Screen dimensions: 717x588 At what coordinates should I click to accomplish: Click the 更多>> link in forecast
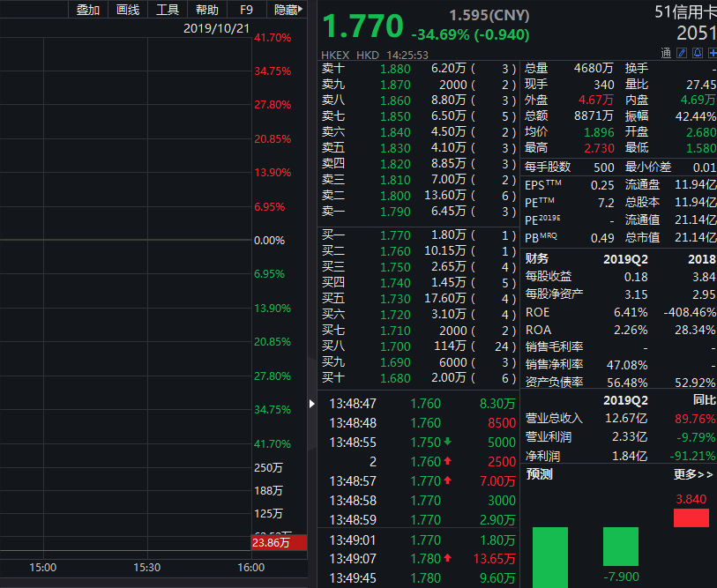pyautogui.click(x=692, y=474)
